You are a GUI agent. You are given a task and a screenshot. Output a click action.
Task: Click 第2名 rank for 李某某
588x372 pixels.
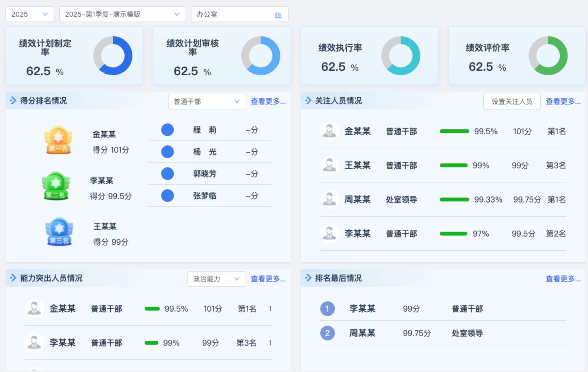point(556,234)
